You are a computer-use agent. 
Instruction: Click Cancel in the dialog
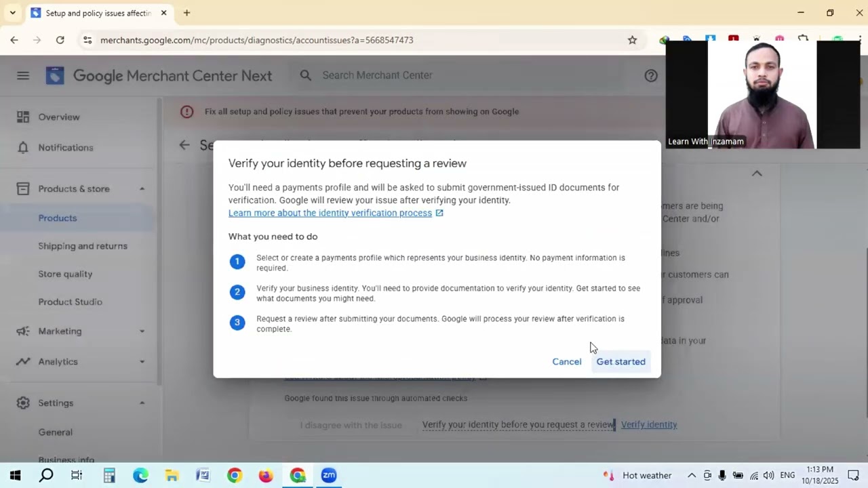(566, 361)
